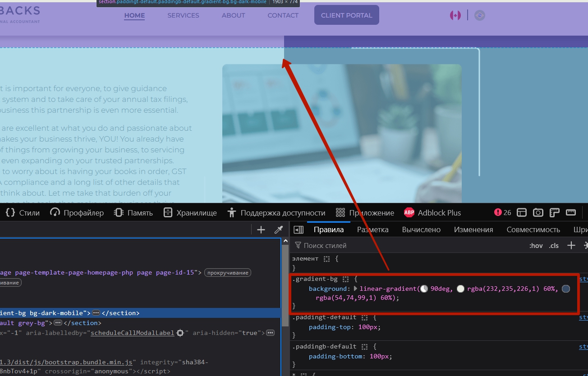
Task: Toggle the :hov pseudo-class panel
Action: coord(536,246)
